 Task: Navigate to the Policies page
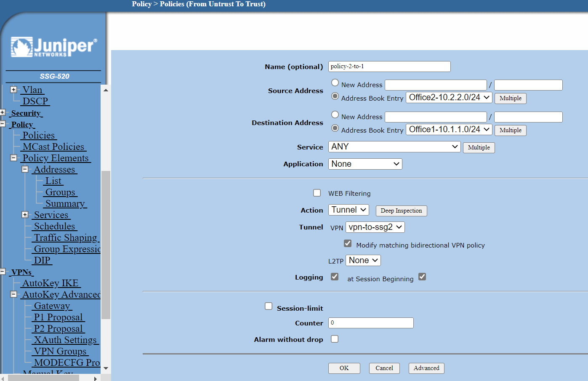[x=39, y=135]
